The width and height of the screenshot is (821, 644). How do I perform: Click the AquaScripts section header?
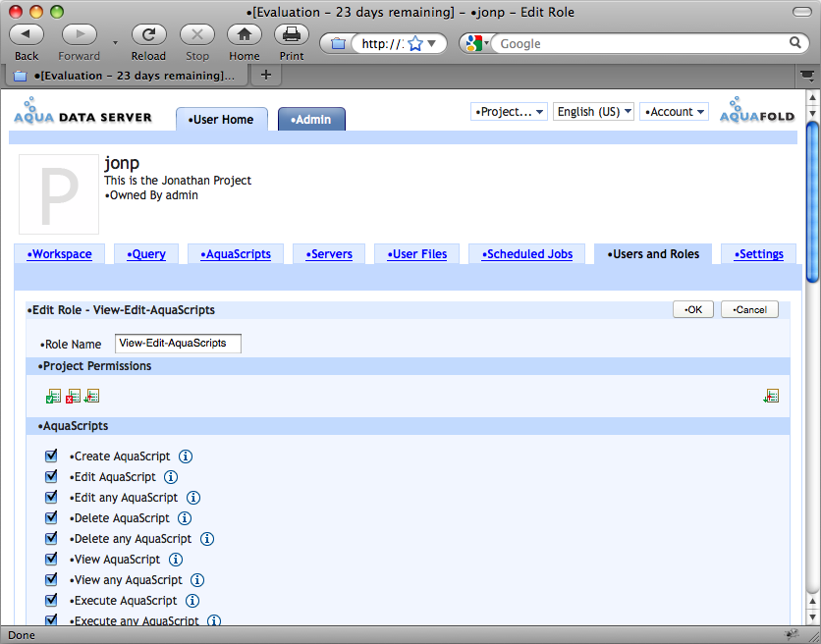pos(408,426)
